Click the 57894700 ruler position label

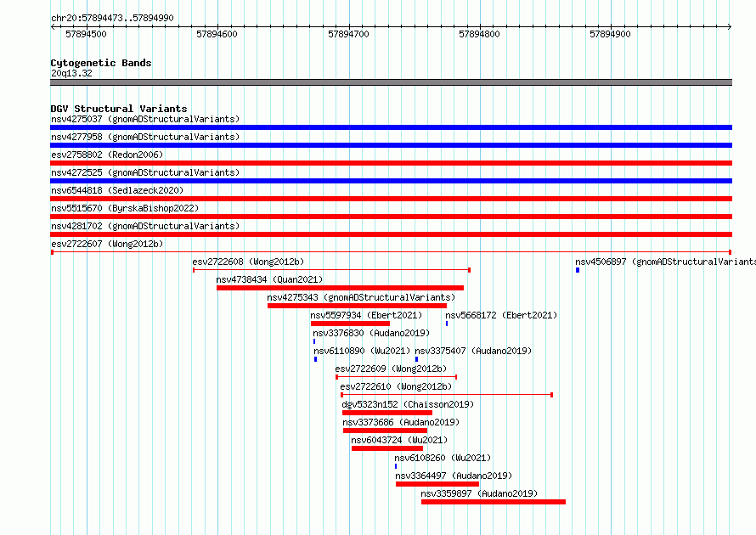click(x=348, y=34)
